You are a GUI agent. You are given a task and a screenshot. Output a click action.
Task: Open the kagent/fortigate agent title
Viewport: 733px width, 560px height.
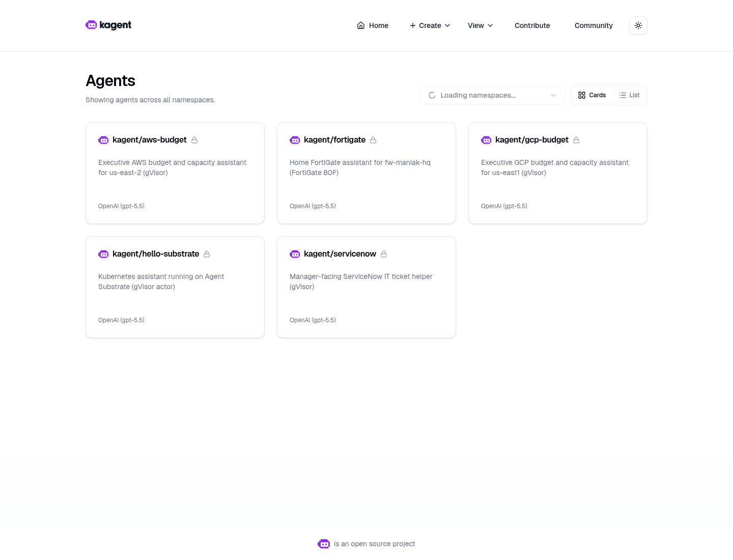click(x=334, y=140)
